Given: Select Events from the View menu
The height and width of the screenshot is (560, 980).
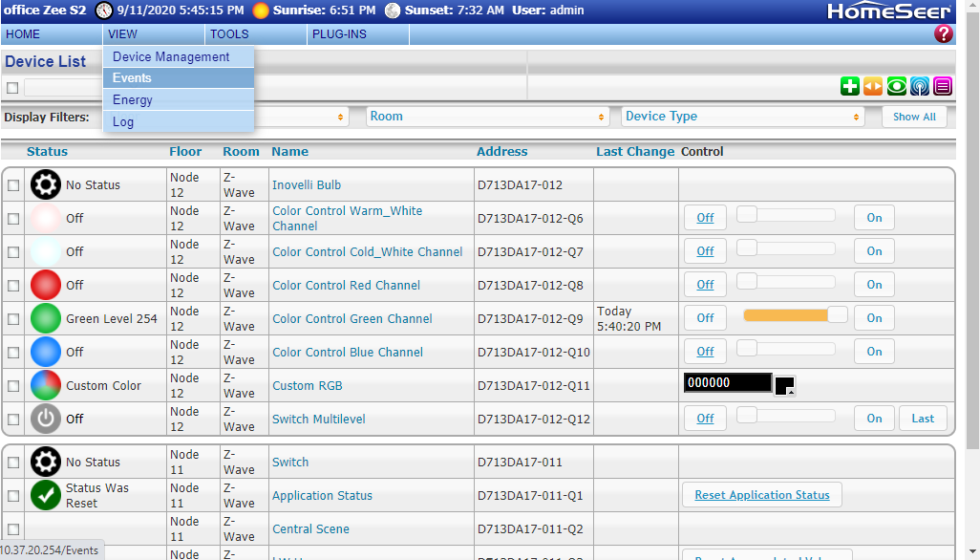Looking at the screenshot, I should pos(179,78).
